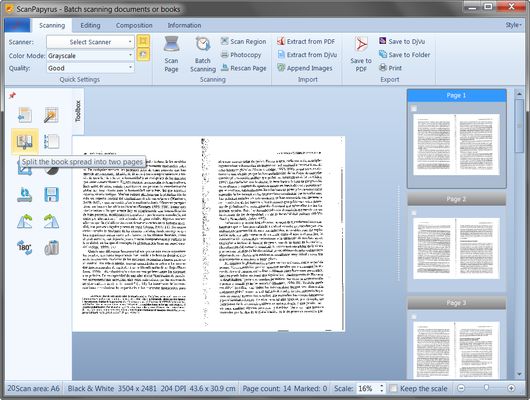Click the floppy disk save icon in toolbox
This screenshot has width=530, height=400.
tap(51, 195)
